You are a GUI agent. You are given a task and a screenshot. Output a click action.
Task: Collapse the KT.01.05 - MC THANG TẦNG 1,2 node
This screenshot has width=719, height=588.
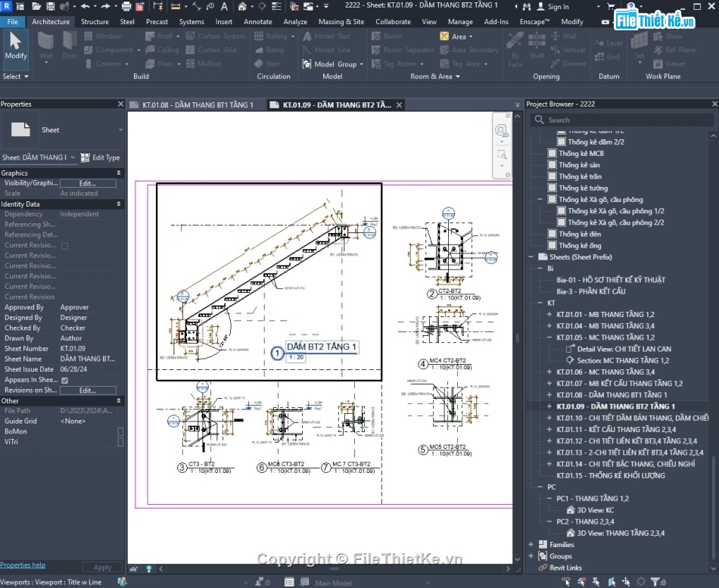pos(549,338)
